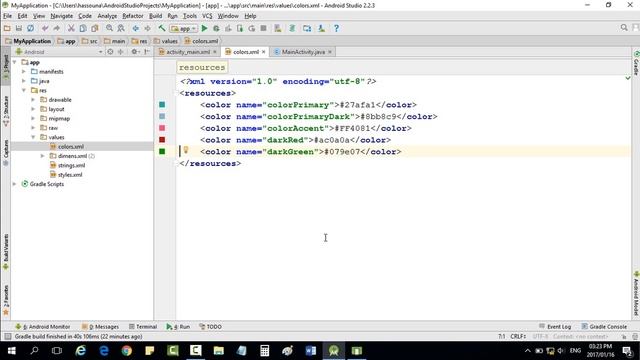Click the navigate Forward arrow icon
This screenshot has width=640, height=360.
click(x=147, y=28)
